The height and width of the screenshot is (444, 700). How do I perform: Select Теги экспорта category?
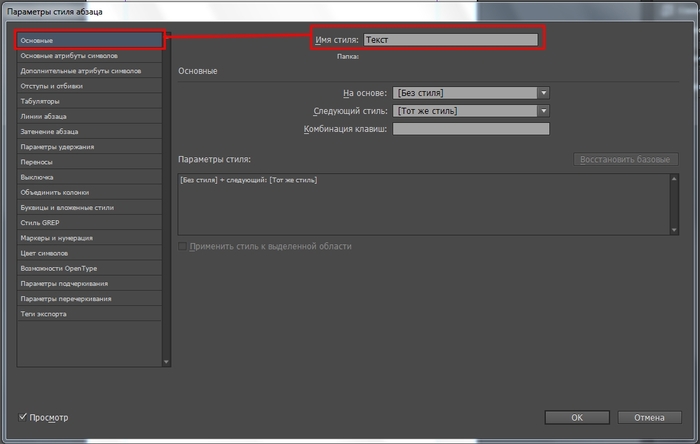click(x=89, y=314)
